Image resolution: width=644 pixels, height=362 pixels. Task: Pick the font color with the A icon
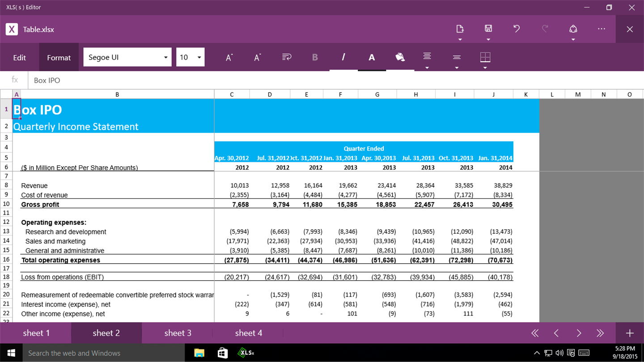click(x=372, y=57)
